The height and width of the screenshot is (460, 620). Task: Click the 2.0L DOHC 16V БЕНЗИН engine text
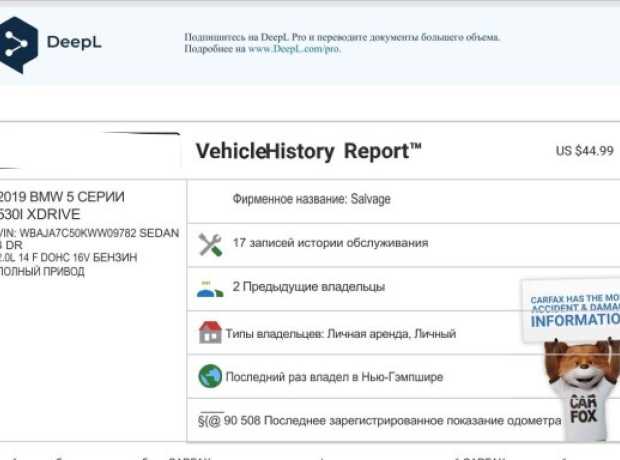click(x=68, y=257)
